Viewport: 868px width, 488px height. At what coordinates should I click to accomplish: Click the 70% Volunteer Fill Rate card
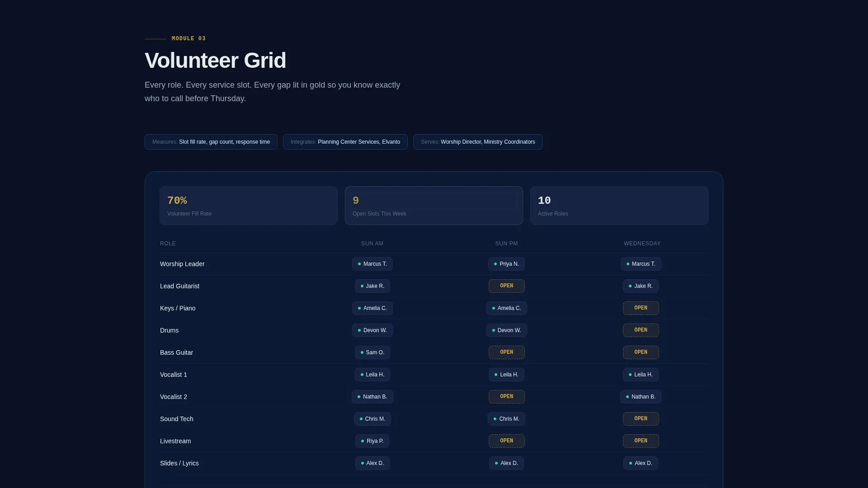pyautogui.click(x=249, y=206)
